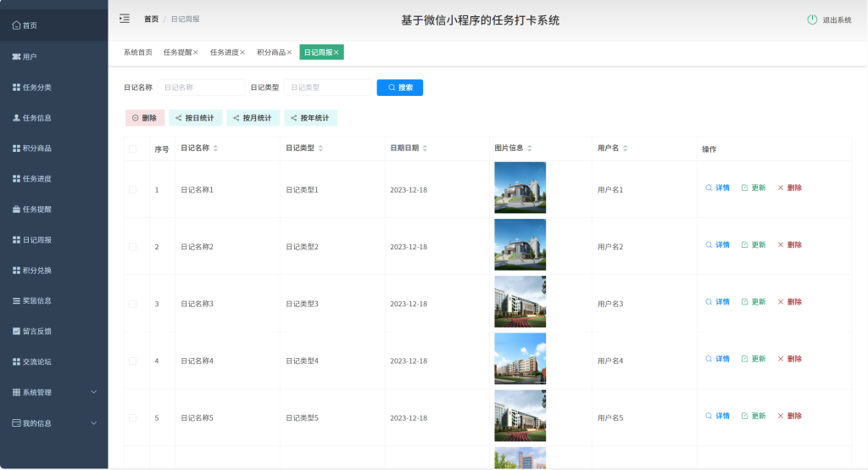Click row 删除 for 日记名称3

[790, 302]
